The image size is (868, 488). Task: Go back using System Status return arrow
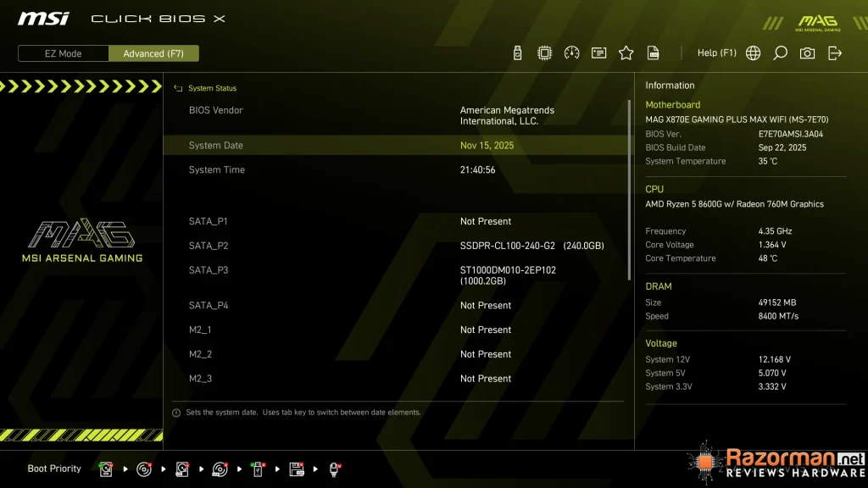tap(178, 88)
